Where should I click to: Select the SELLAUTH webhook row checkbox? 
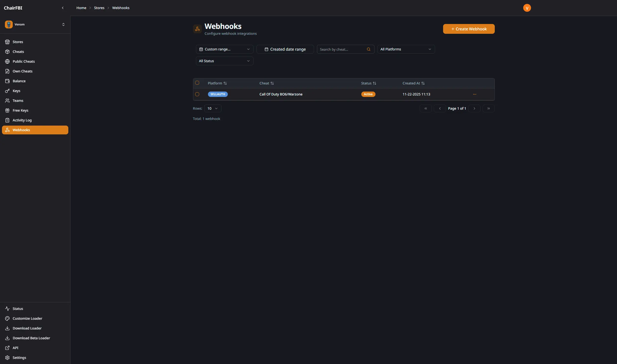click(x=197, y=94)
